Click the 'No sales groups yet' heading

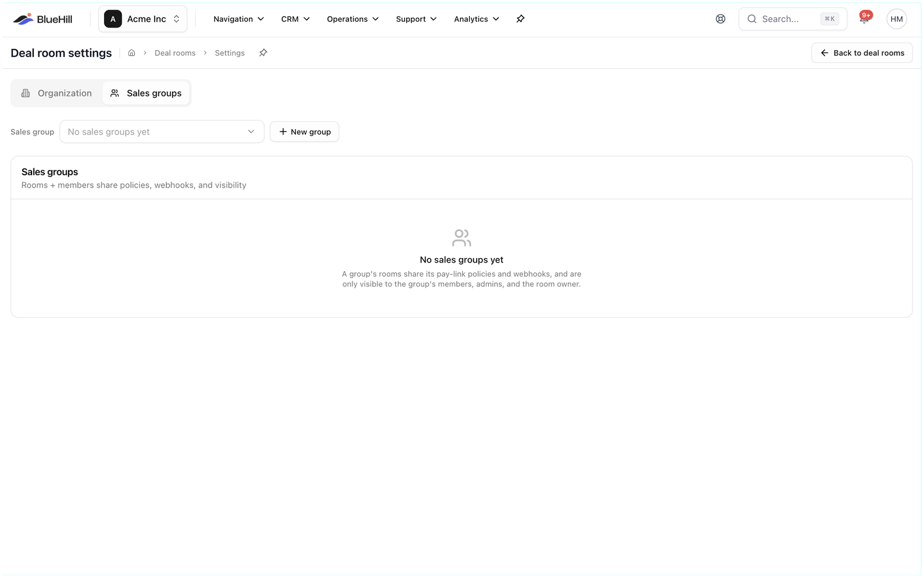pos(461,259)
